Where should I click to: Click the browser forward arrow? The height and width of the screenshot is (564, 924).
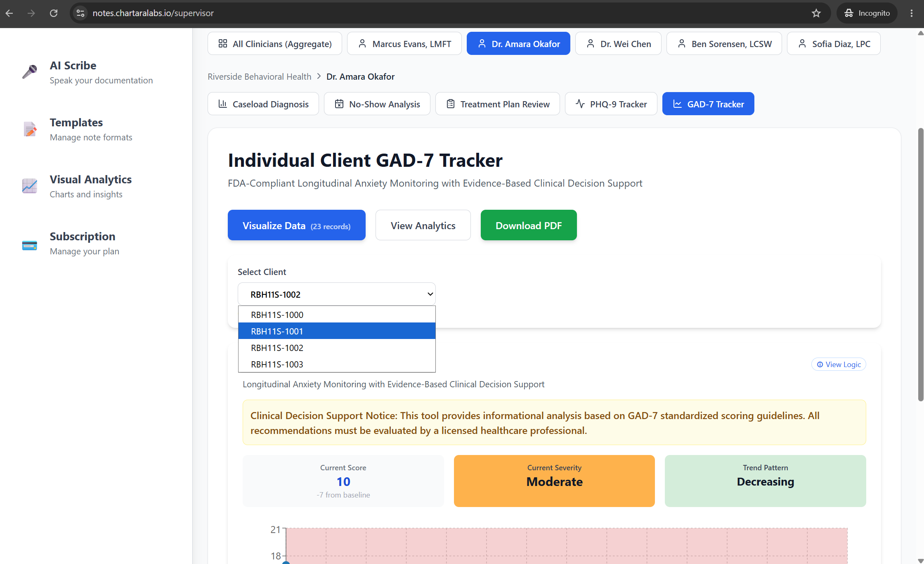pos(31,13)
